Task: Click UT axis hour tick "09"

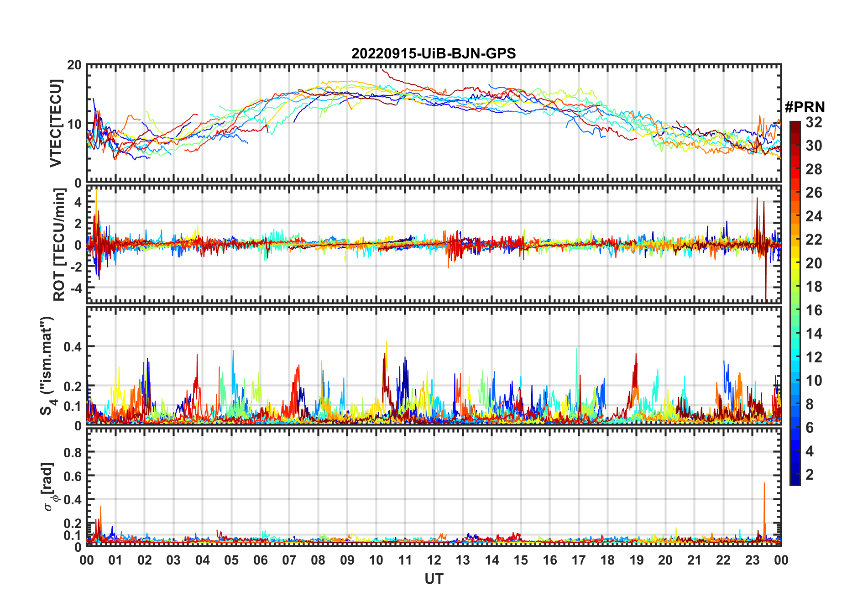Action: click(x=347, y=560)
